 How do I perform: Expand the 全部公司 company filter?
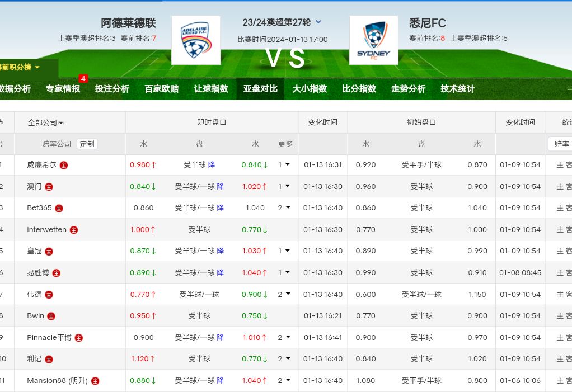coord(46,122)
